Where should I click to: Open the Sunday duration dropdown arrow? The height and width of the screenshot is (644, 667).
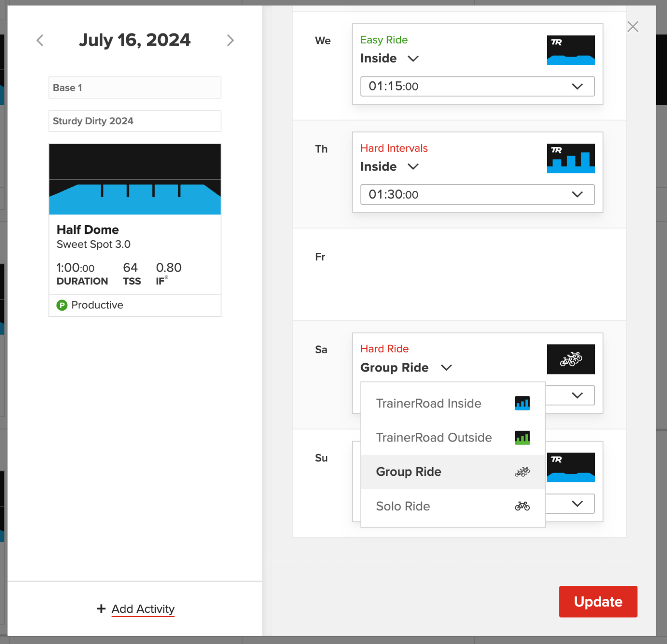577,504
